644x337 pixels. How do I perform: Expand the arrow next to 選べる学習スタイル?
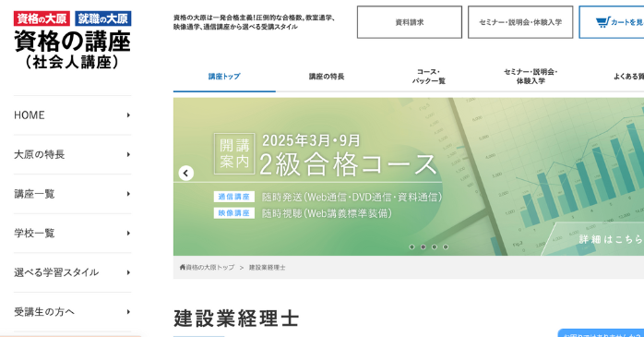[x=128, y=272]
